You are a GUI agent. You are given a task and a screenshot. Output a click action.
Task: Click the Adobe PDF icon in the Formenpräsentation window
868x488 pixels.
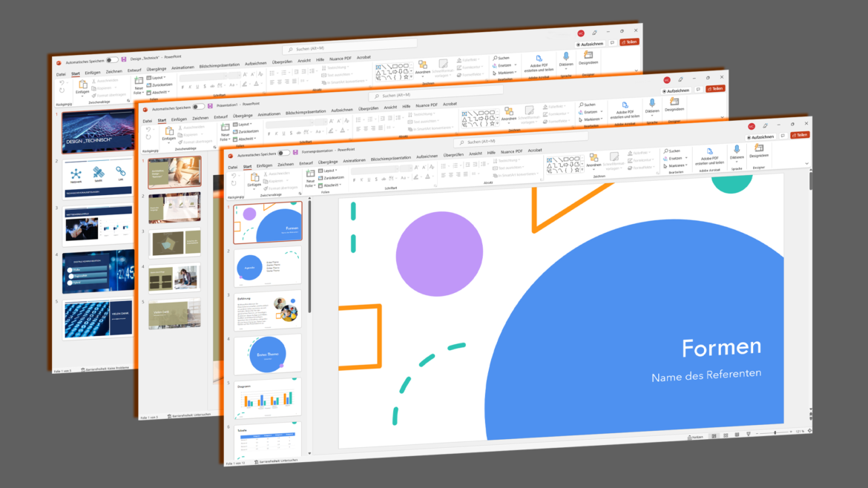pyautogui.click(x=708, y=151)
